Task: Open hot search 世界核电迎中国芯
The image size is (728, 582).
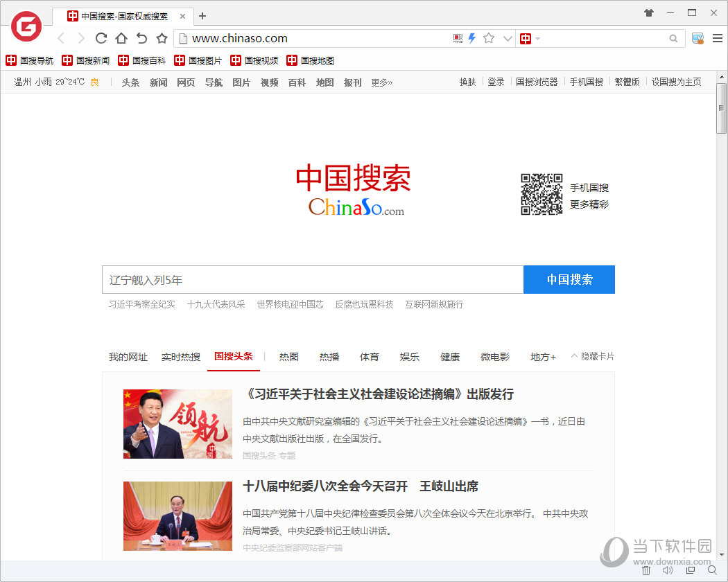Action: [x=291, y=304]
